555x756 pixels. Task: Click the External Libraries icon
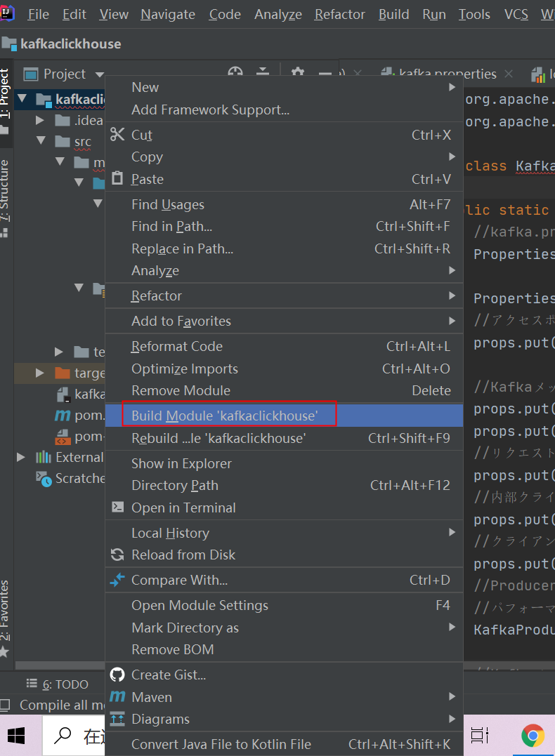tap(44, 457)
